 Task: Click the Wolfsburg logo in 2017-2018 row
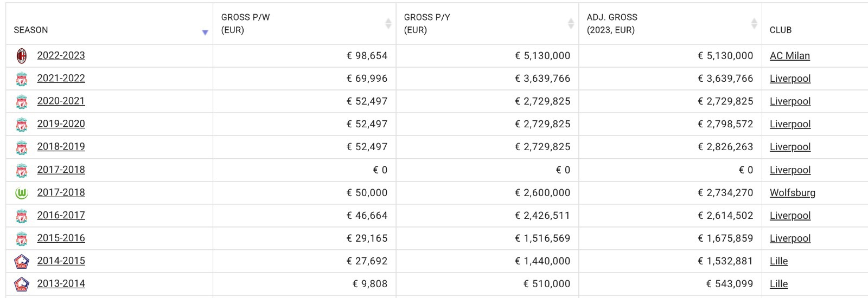click(22, 192)
